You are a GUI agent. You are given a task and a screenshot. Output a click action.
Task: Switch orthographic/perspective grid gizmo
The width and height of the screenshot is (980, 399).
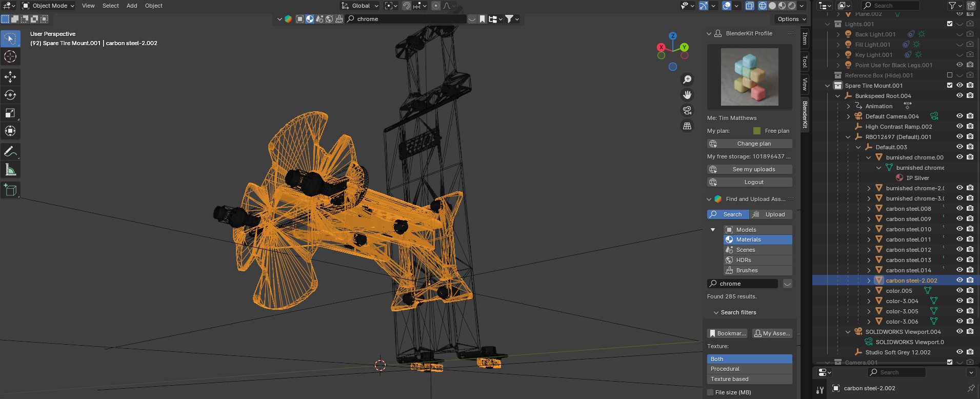click(x=687, y=126)
